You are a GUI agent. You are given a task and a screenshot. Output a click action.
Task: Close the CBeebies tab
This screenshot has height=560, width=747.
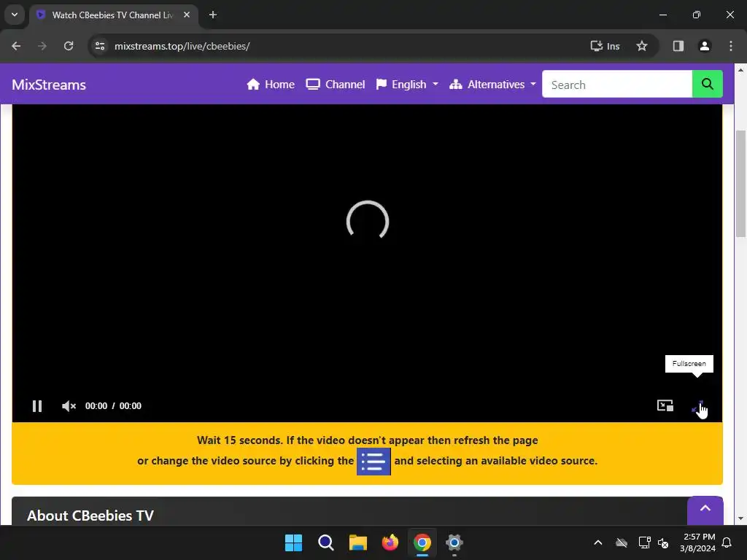coord(187,15)
